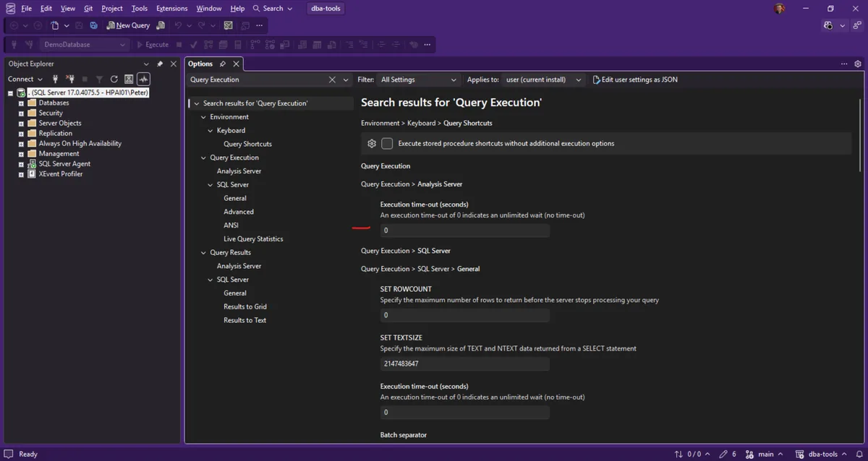868x461 pixels.
Task: Click Refresh icon in Object Explorer
Action: coord(114,79)
